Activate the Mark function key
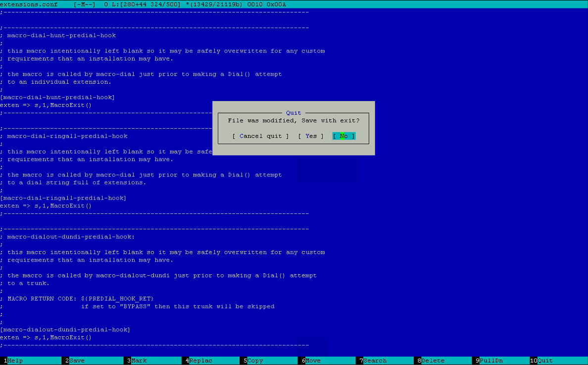588x365 pixels. click(139, 361)
